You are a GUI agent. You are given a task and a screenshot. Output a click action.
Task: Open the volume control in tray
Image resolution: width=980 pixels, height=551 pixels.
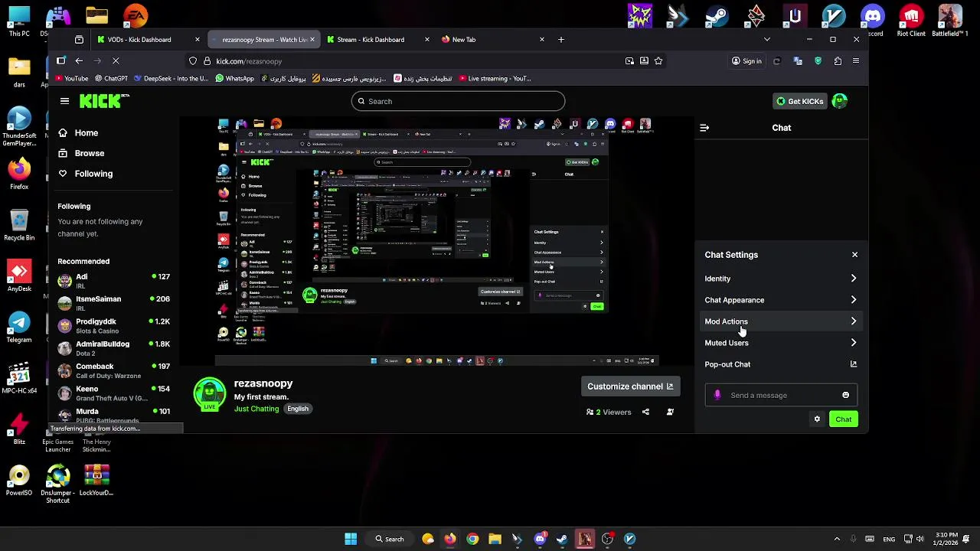coord(920,539)
